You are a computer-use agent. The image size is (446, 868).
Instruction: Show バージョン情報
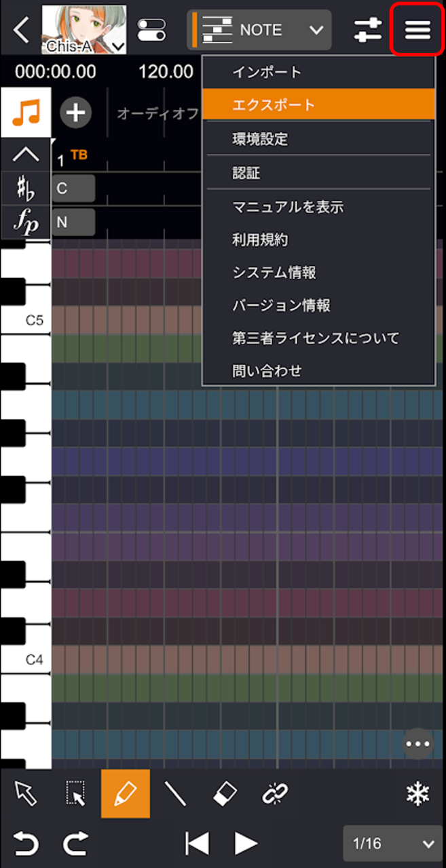click(x=318, y=305)
